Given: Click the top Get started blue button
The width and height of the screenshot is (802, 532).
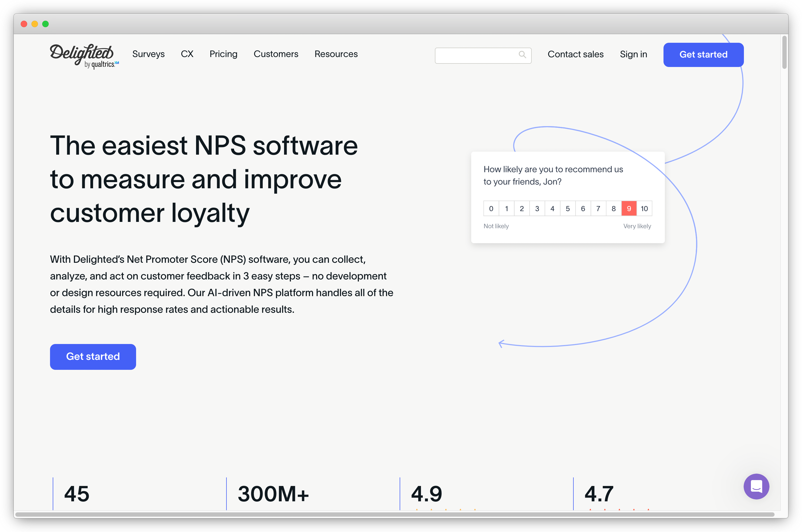Looking at the screenshot, I should (703, 54).
